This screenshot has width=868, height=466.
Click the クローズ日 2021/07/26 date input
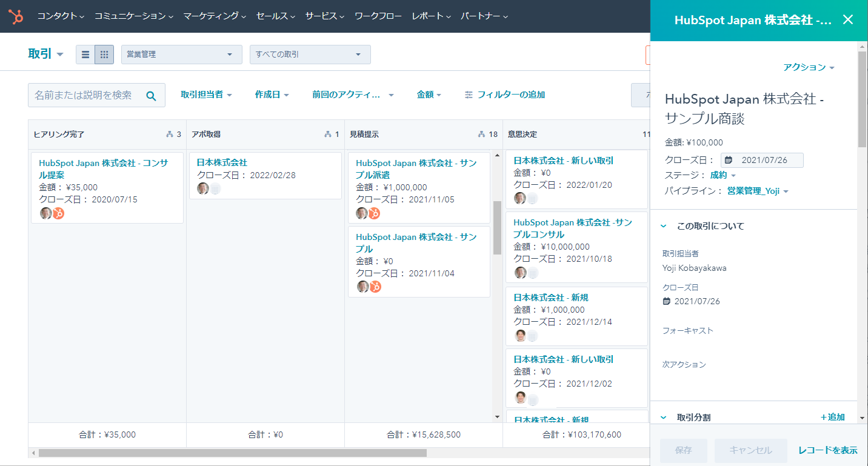click(762, 160)
